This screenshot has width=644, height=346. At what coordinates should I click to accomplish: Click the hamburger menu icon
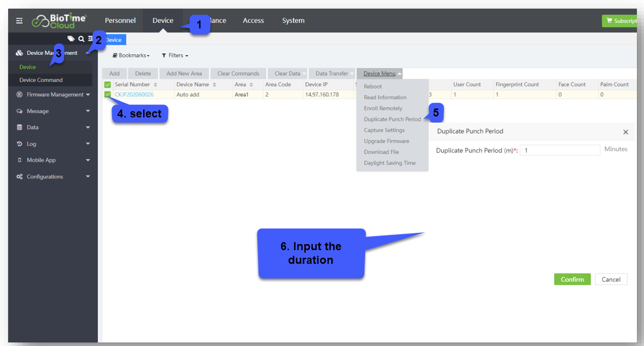coord(19,21)
